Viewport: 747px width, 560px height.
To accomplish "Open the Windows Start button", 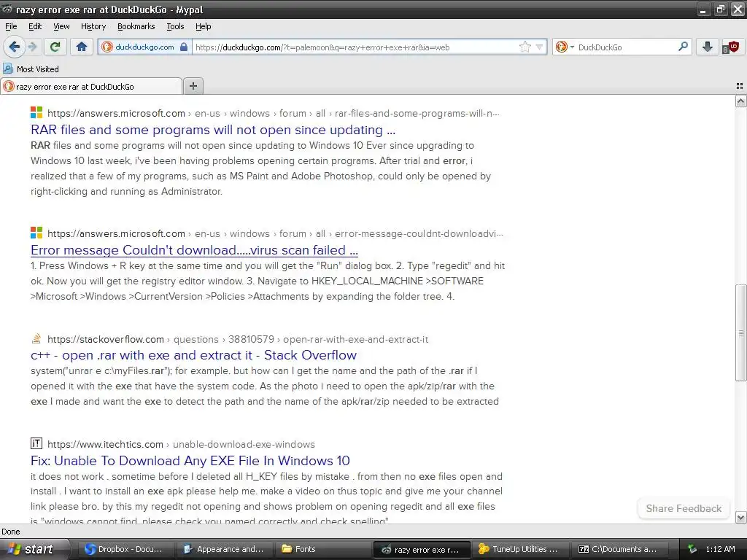I will click(34, 549).
